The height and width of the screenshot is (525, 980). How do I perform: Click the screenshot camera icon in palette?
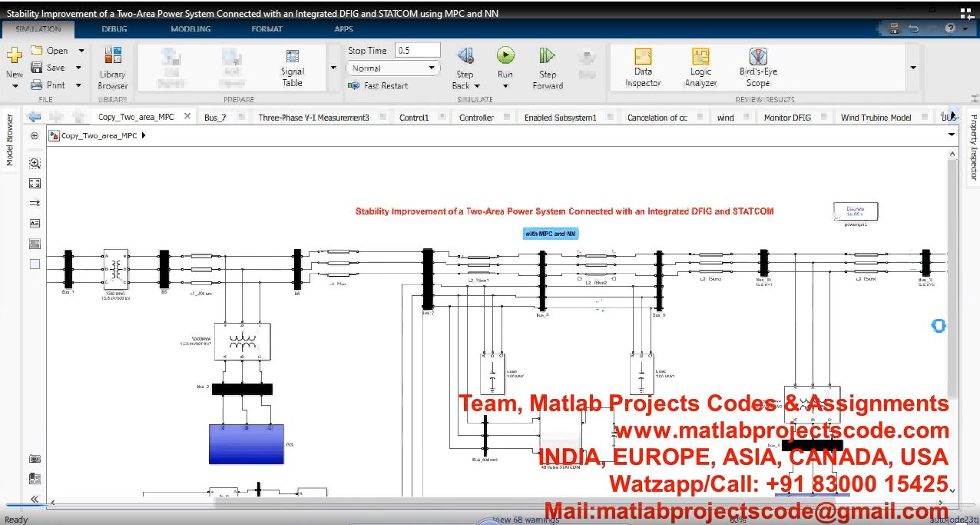(35, 458)
